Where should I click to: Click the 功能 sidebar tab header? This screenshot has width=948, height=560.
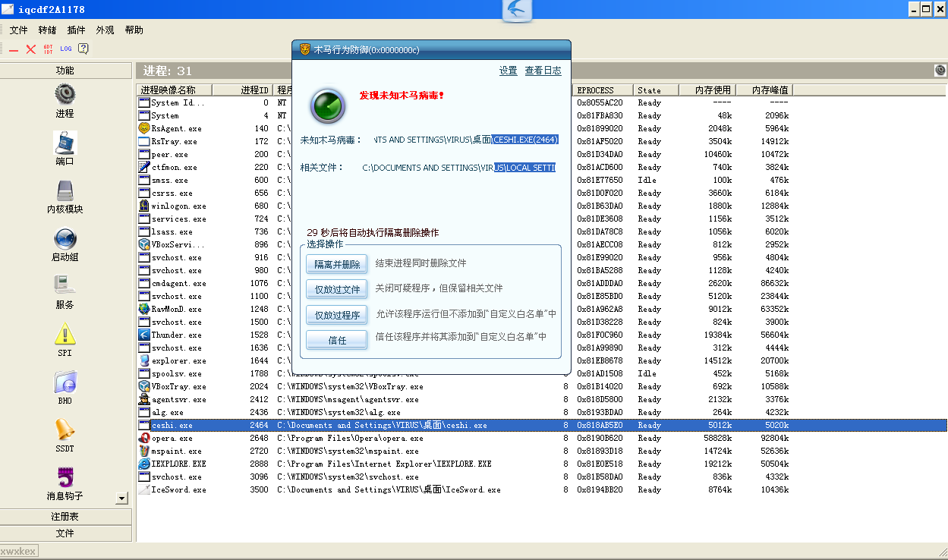[65, 70]
